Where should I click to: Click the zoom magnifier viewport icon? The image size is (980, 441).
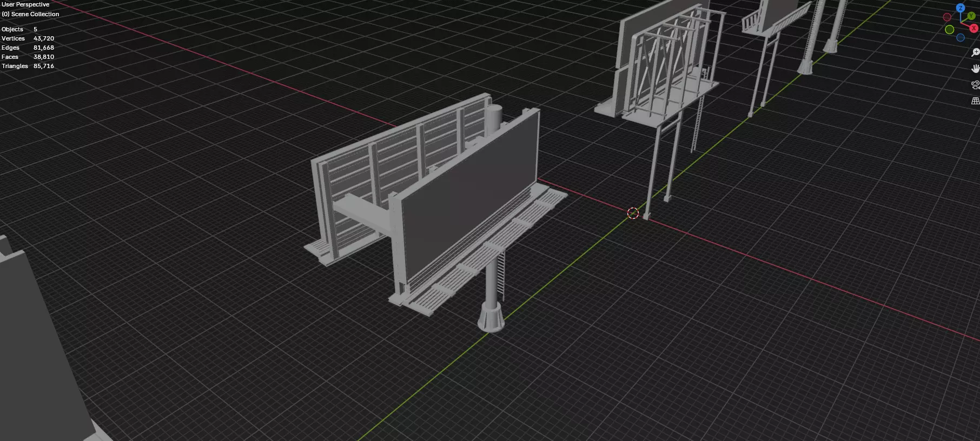click(x=975, y=52)
